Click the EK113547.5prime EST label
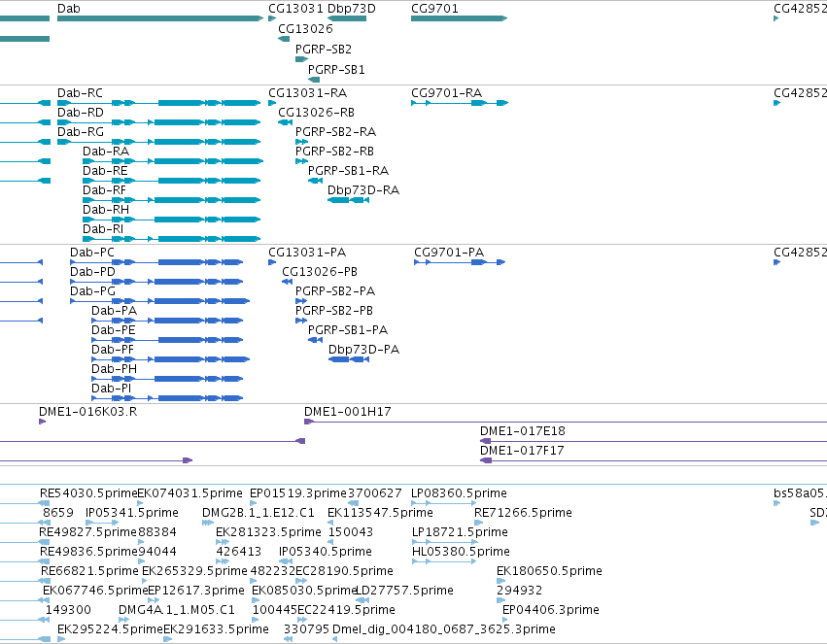 tap(380, 513)
